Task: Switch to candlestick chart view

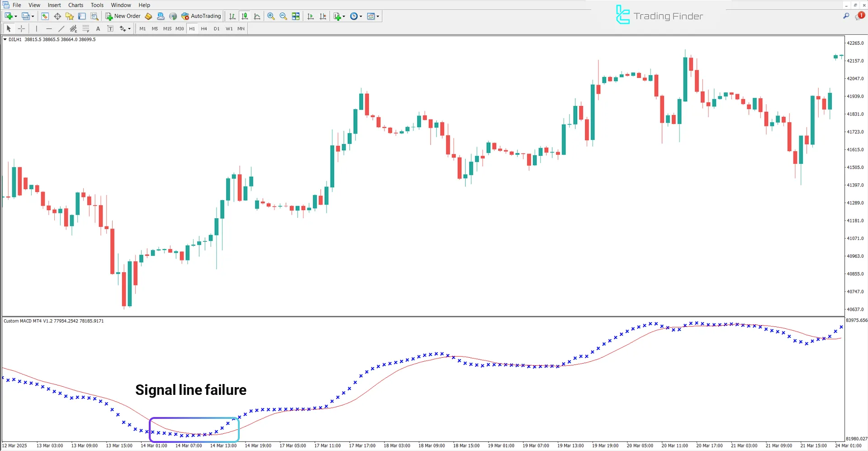Action: [x=245, y=16]
